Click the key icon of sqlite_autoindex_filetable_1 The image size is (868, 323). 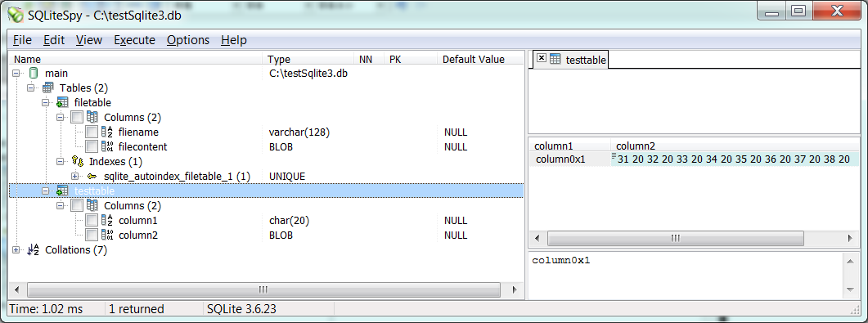(x=92, y=177)
